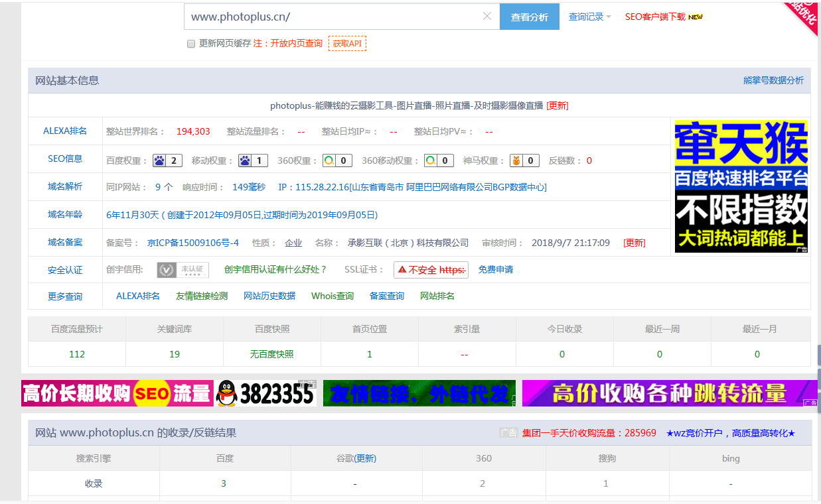Click 无百度快照 cell
The height and width of the screenshot is (504, 821).
272,354
